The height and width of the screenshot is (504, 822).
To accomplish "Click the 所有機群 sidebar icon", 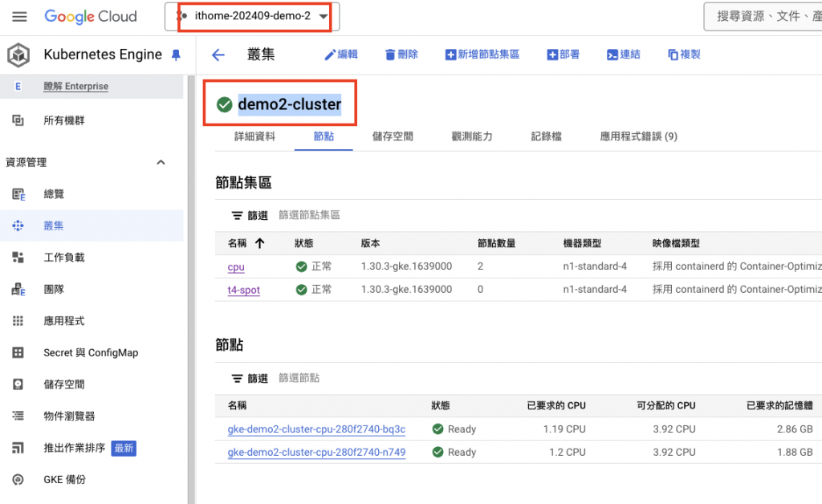I will click(x=18, y=120).
